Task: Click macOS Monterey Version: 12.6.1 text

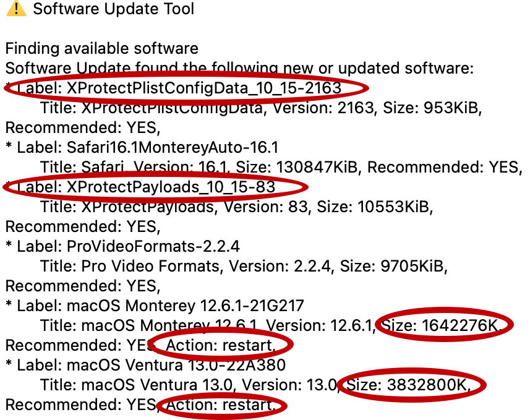Action: (320, 325)
